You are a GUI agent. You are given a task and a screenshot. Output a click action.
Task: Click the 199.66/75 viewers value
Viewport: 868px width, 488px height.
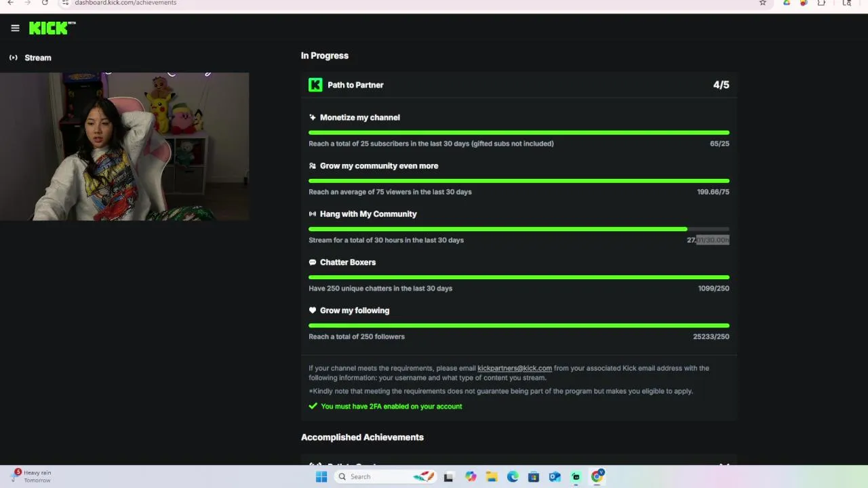713,192
